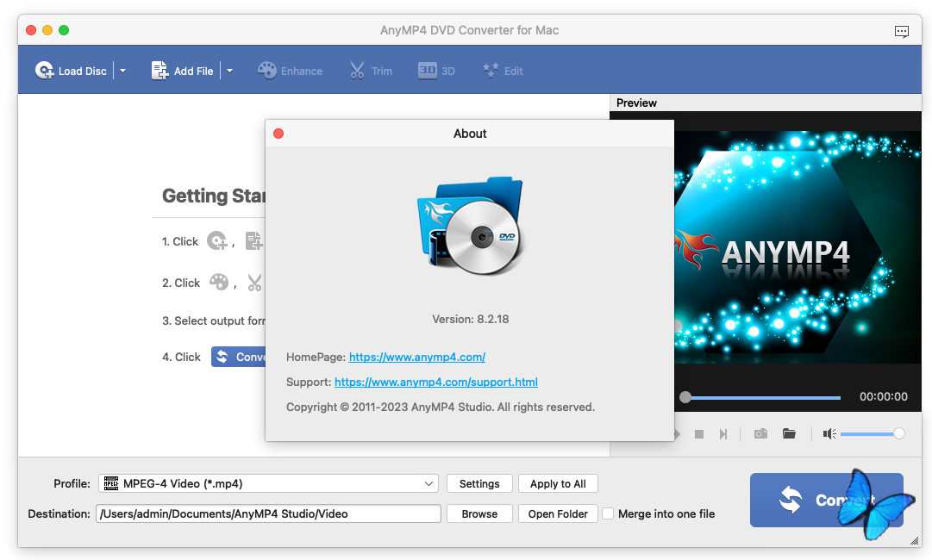Open the feedback chat icon in title bar
Image resolution: width=932 pixels, height=560 pixels.
(x=901, y=31)
